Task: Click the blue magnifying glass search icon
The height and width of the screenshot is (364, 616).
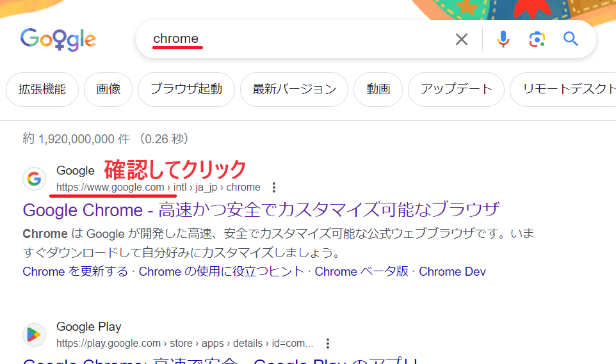Action: (x=571, y=40)
